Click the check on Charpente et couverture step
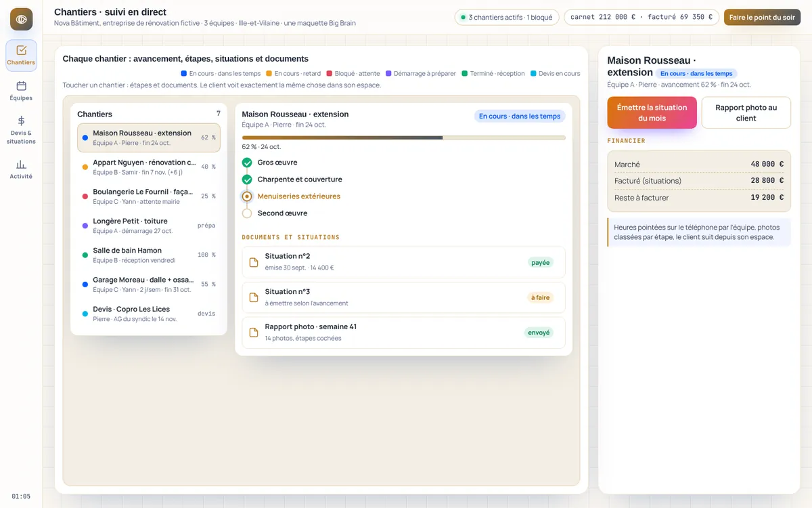The height and width of the screenshot is (508, 812). tap(247, 179)
